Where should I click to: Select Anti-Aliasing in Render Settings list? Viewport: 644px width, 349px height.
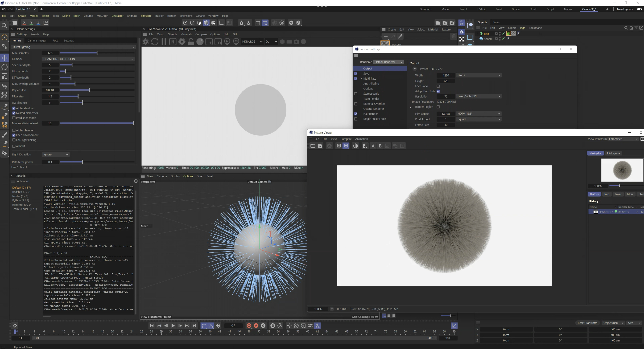pos(371,84)
